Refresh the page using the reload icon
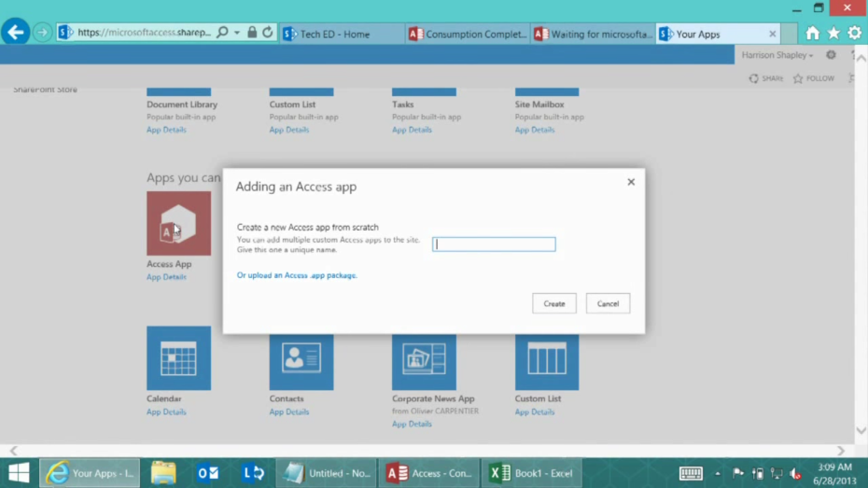 268,33
